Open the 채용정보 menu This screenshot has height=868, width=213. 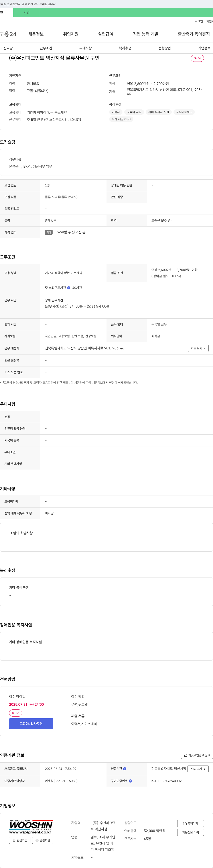click(36, 34)
